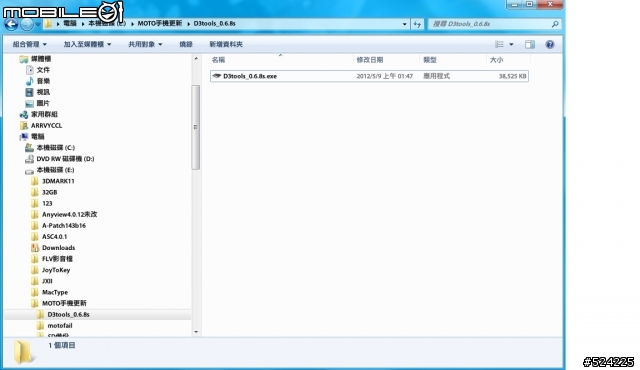The height and width of the screenshot is (370, 640).
Task: Open the JoyToKey folder
Action: point(56,270)
